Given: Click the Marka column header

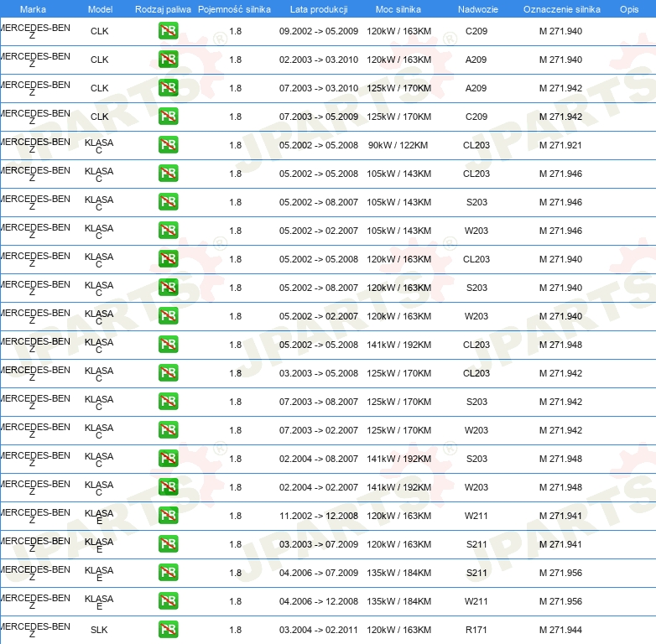Looking at the screenshot, I should [33, 9].
